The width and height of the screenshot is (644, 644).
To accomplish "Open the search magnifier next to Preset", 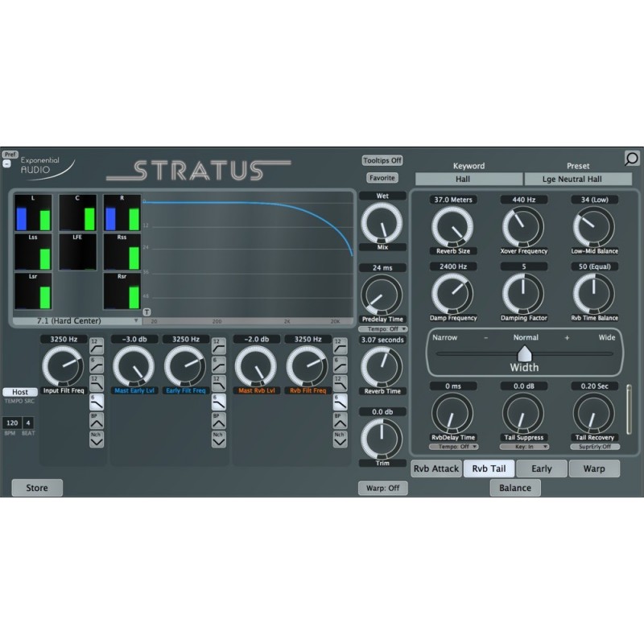I will tap(631, 160).
